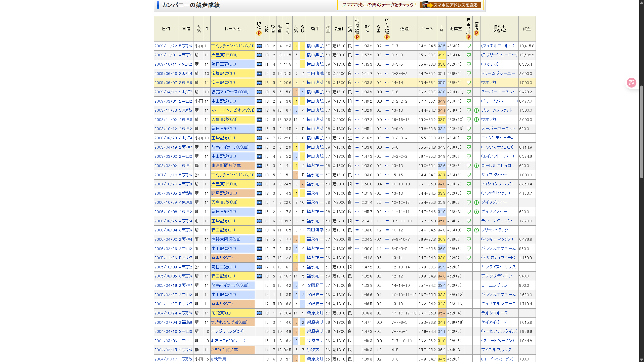Open 2福島6 venue link
Screen dimensions: 644x362
coord(185,323)
